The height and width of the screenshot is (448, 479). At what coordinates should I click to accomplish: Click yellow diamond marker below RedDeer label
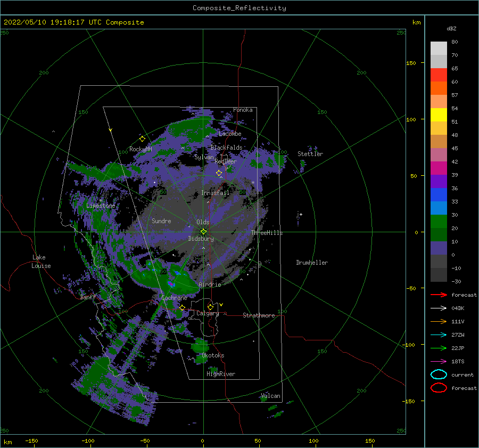pyautogui.click(x=219, y=173)
